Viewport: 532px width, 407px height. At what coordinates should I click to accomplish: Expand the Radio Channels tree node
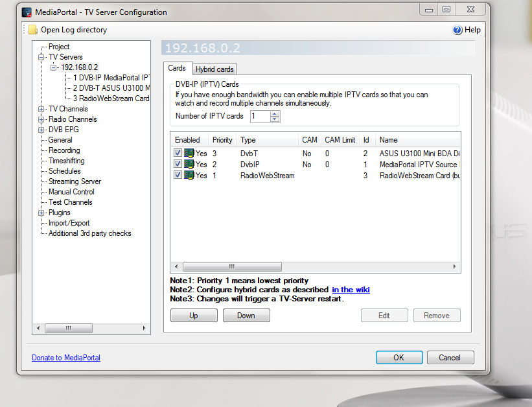coord(41,119)
